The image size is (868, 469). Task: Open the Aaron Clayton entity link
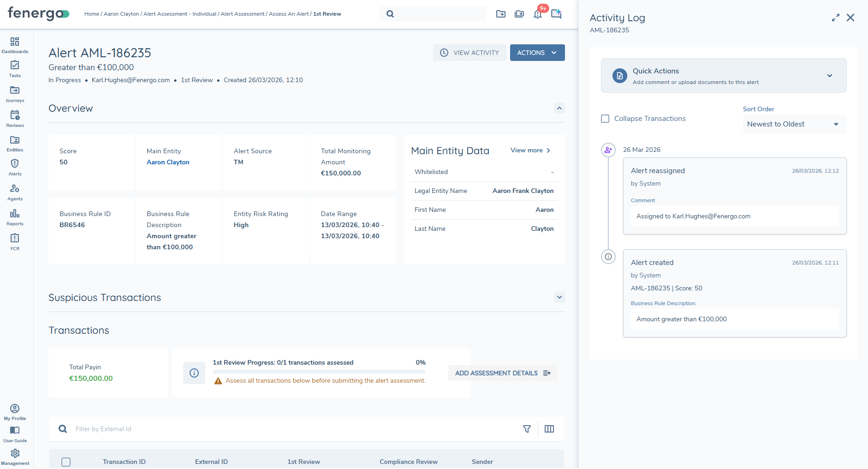pos(168,162)
